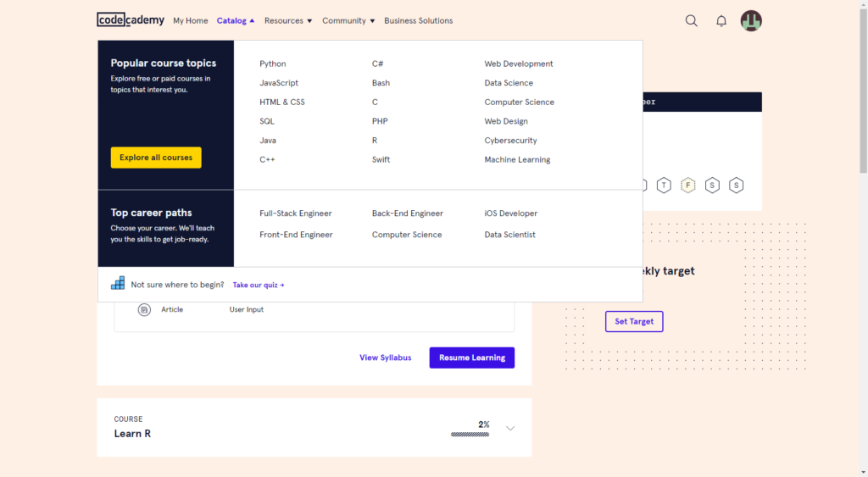Open the Resources dropdown
Image resolution: width=868 pixels, height=477 pixels.
click(x=288, y=20)
